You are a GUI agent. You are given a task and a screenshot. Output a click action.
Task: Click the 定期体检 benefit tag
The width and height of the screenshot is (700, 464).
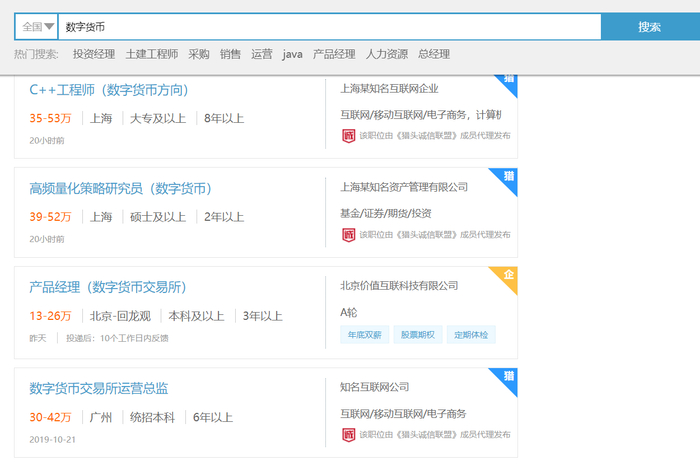471,335
